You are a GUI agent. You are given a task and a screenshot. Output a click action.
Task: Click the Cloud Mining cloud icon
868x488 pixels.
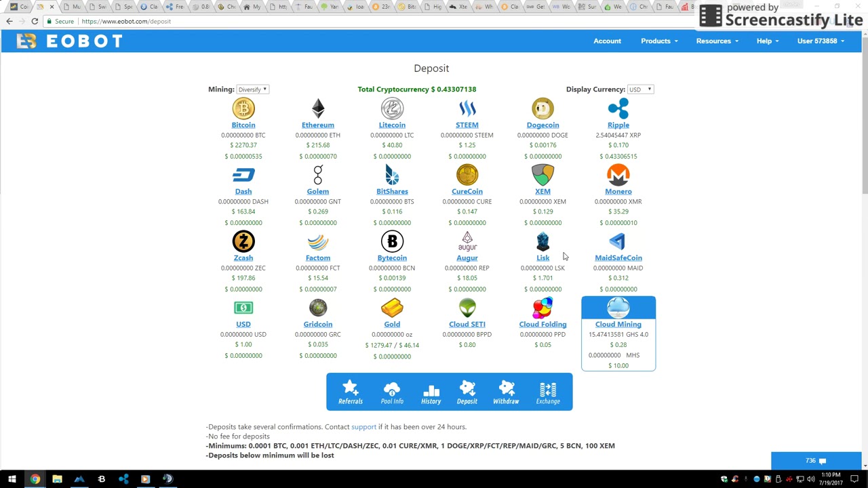pyautogui.click(x=618, y=308)
